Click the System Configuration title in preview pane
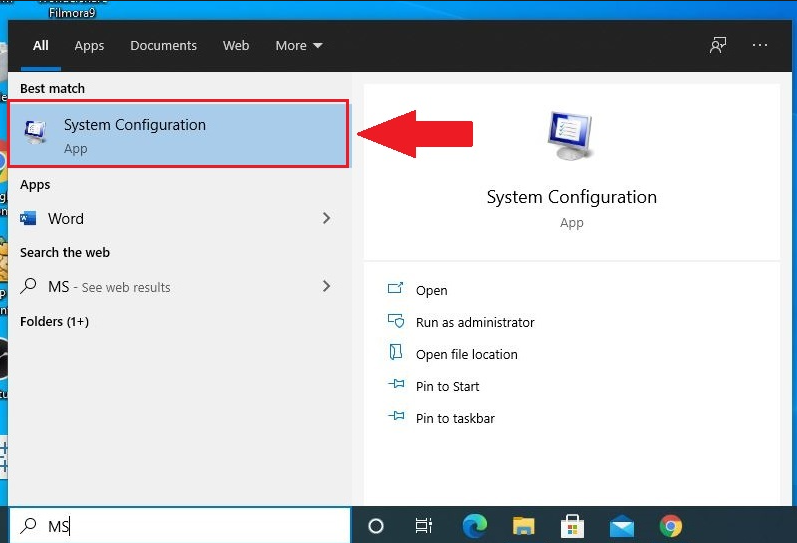Screen dimensions: 797x543 tap(572, 197)
